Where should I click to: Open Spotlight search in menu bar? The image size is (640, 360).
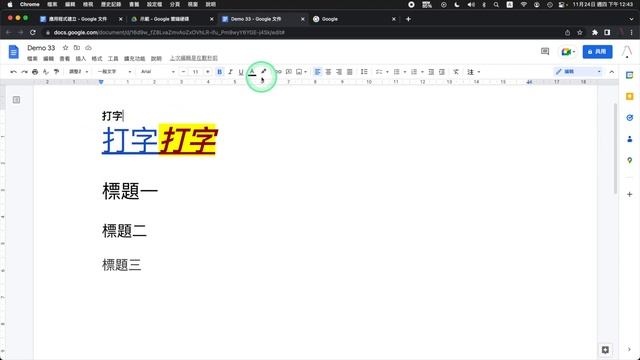tap(496, 4)
